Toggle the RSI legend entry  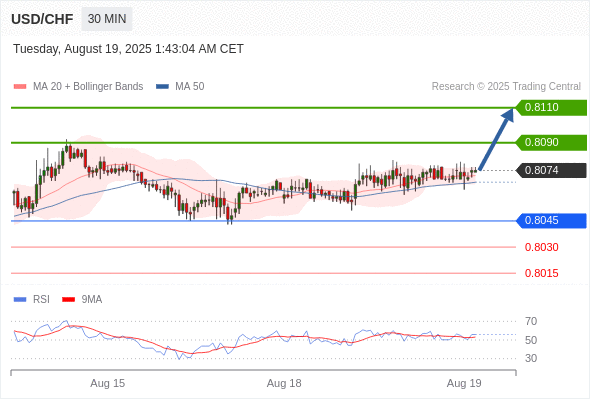(x=32, y=300)
